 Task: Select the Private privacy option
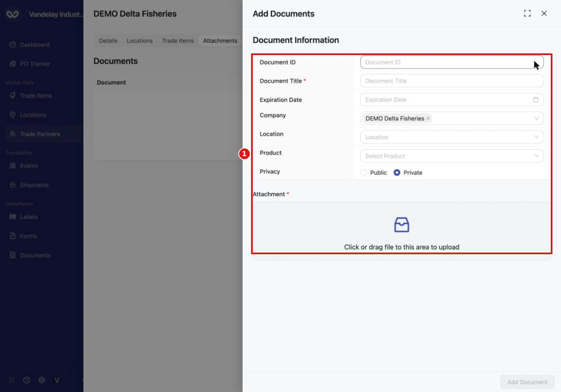coord(408,172)
